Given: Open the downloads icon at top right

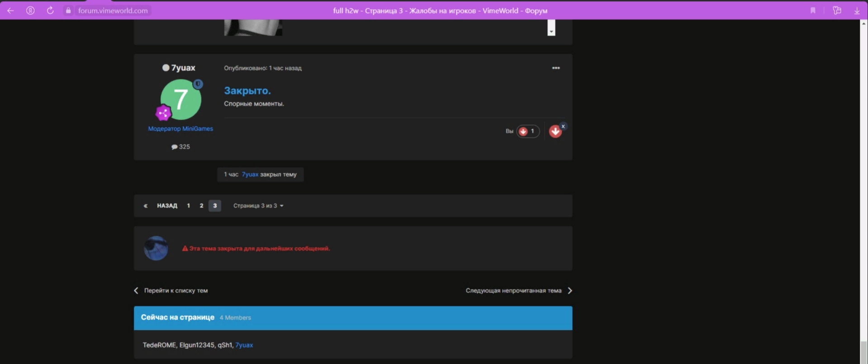Looking at the screenshot, I should pyautogui.click(x=857, y=10).
